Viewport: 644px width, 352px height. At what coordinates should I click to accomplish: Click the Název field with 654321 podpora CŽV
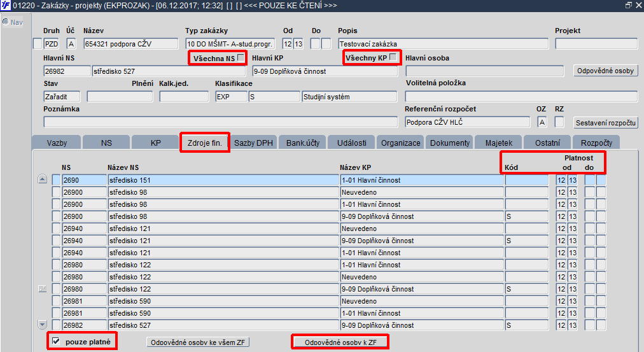click(x=131, y=44)
